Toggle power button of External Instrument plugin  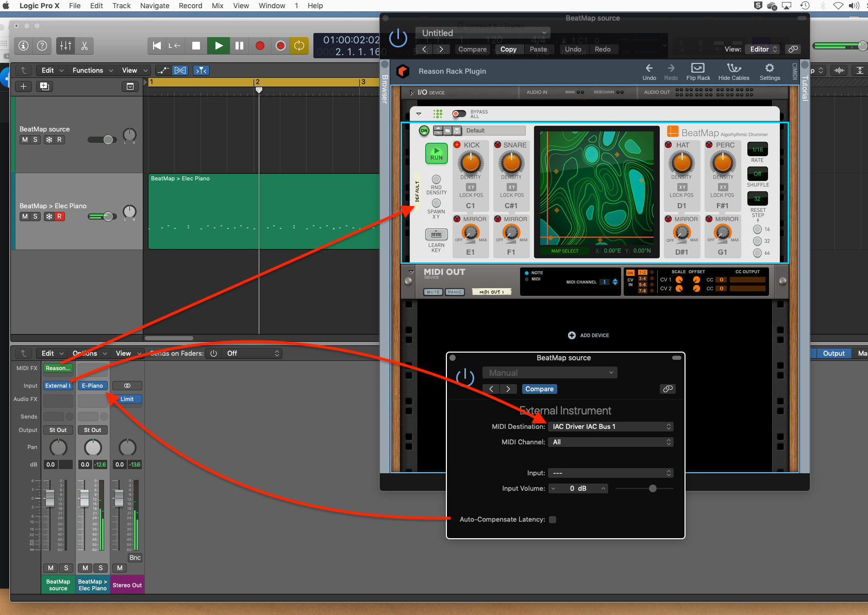click(465, 377)
